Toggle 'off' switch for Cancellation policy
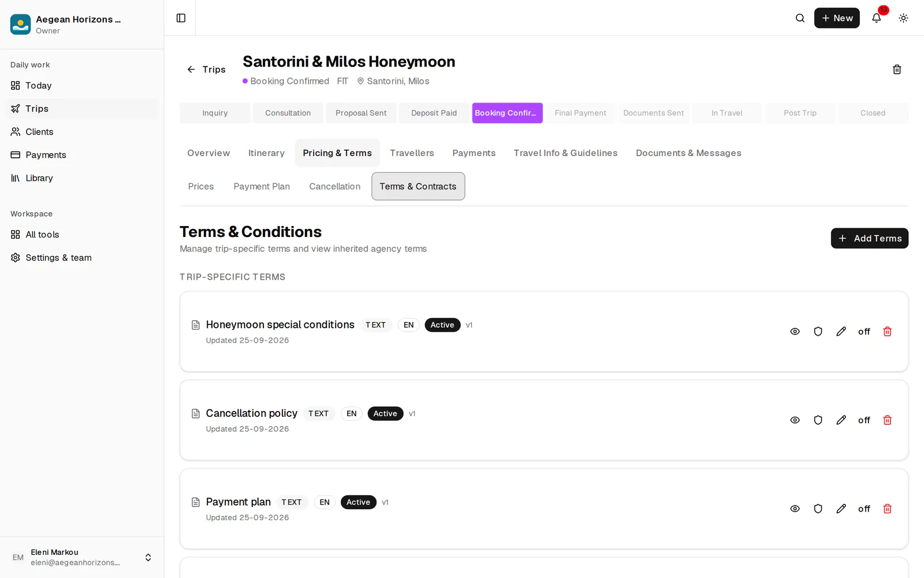The height and width of the screenshot is (578, 924). [x=864, y=420]
